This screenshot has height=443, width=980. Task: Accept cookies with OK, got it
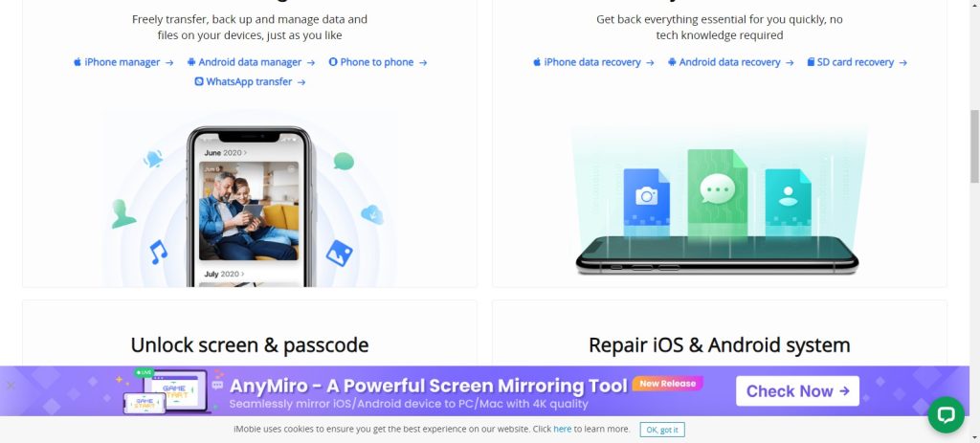pos(662,430)
